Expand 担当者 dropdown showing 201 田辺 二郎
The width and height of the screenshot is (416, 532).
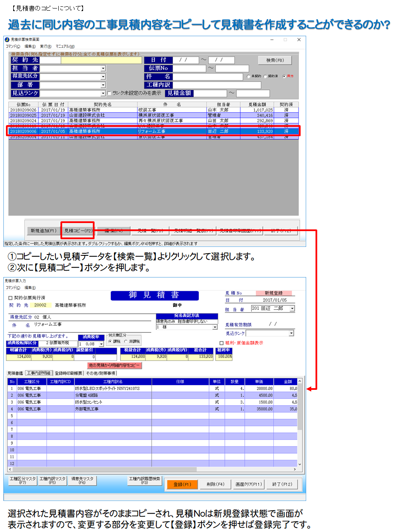(292, 309)
